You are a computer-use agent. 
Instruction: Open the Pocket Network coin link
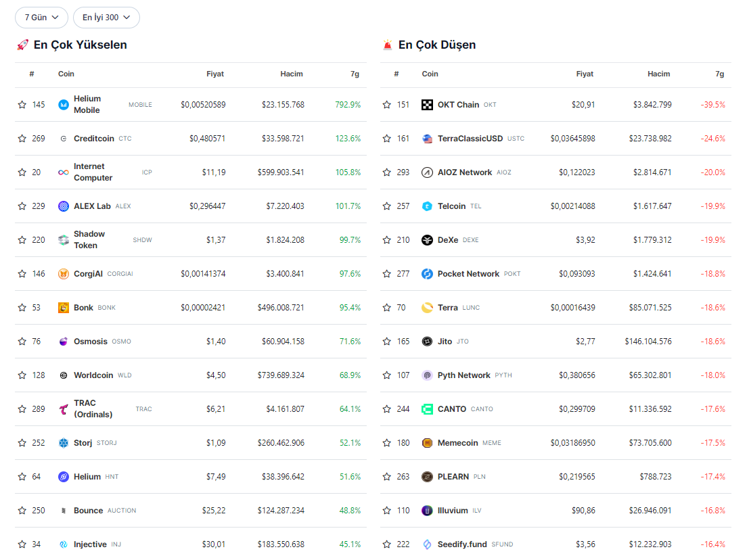[x=468, y=274]
